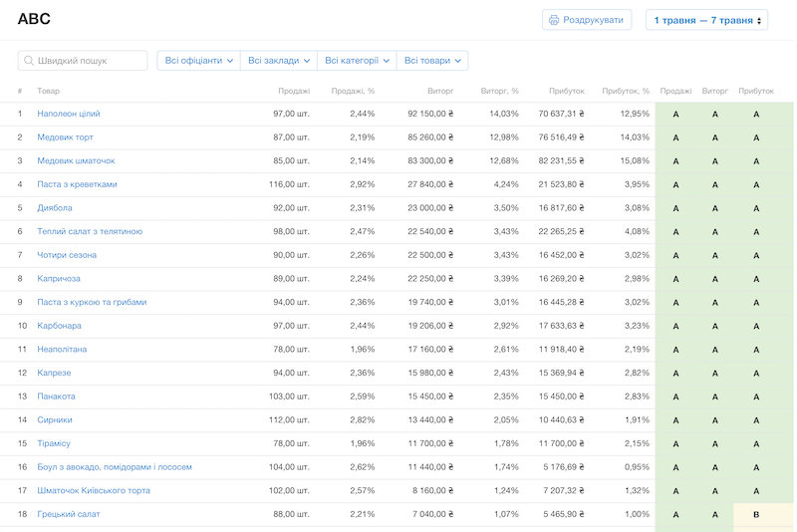The height and width of the screenshot is (532, 797).
Task: Click the magnifier icon in search field
Action: tap(28, 61)
